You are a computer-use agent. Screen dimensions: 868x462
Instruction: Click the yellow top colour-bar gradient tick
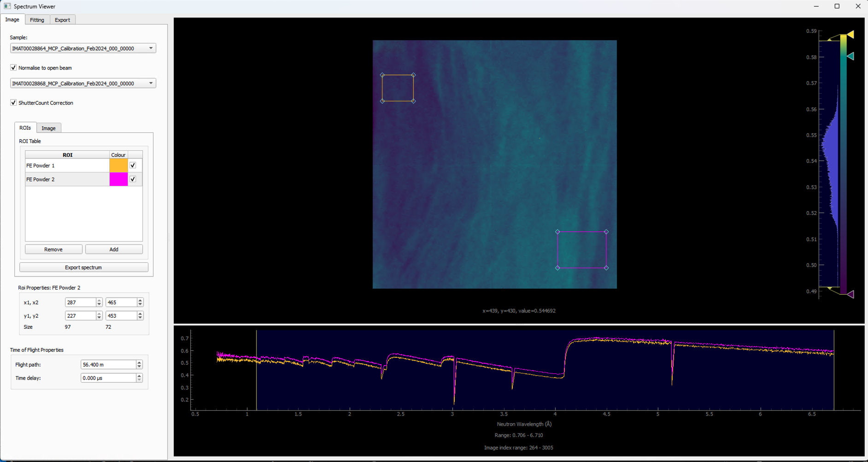pos(850,35)
